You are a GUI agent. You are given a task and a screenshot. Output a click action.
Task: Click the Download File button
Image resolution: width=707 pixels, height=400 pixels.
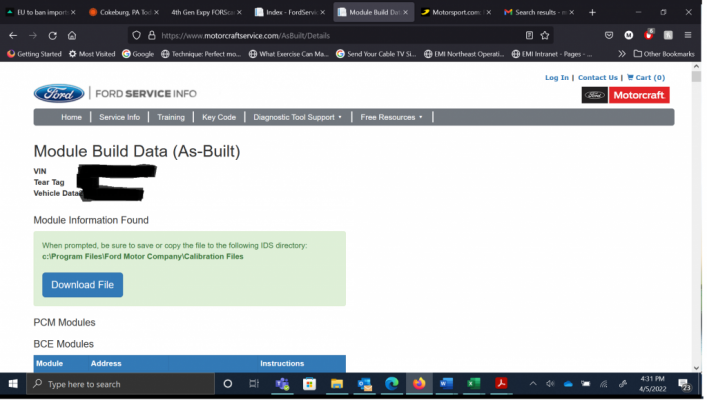click(x=83, y=285)
